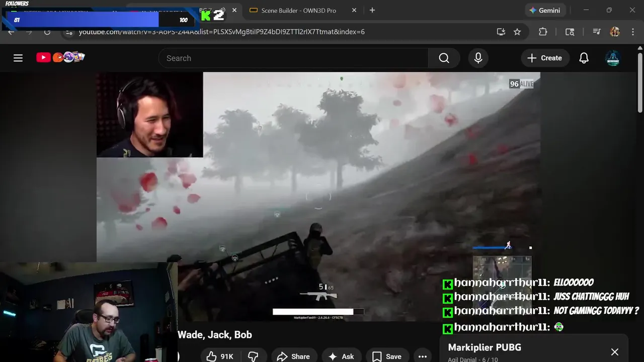Open the Create menu

[545, 58]
